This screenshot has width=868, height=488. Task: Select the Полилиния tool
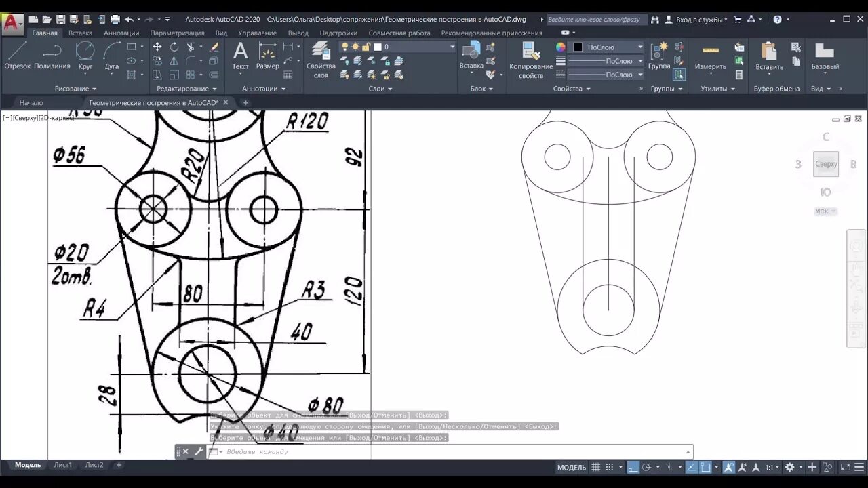point(52,56)
